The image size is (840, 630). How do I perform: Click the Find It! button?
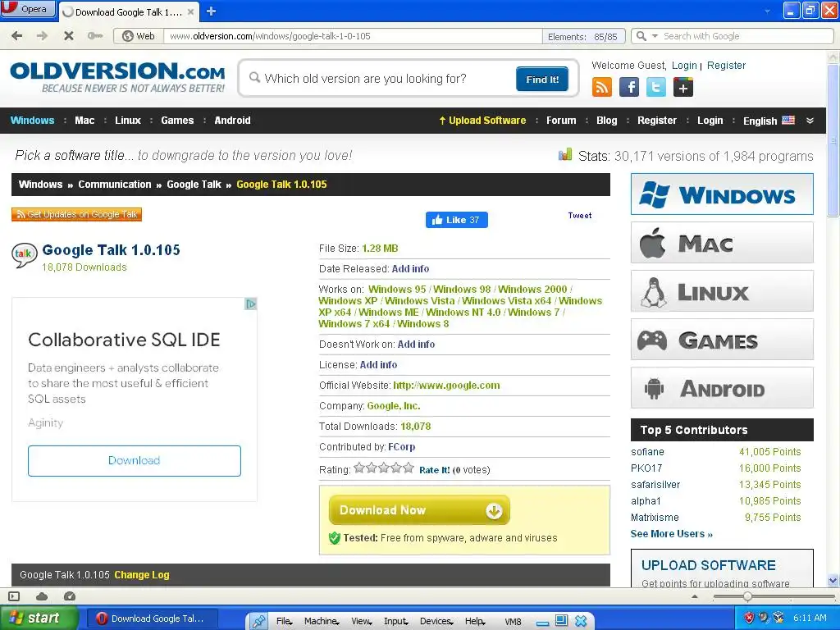coord(542,80)
